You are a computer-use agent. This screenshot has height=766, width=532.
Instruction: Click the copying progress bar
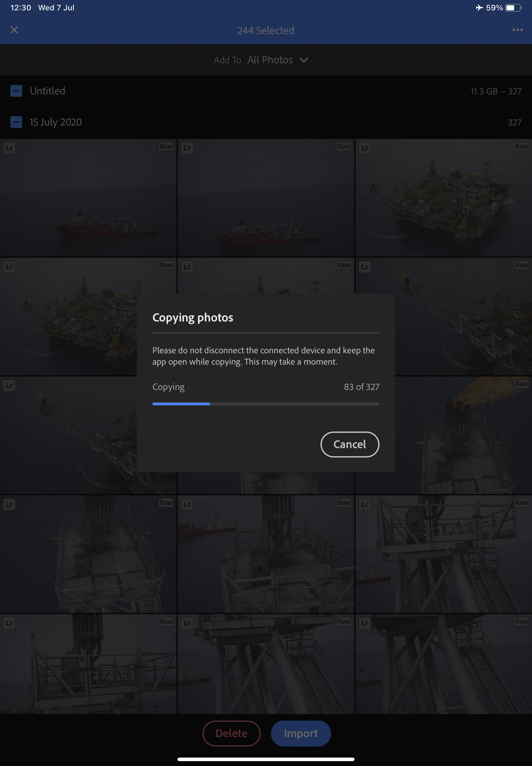(x=266, y=404)
